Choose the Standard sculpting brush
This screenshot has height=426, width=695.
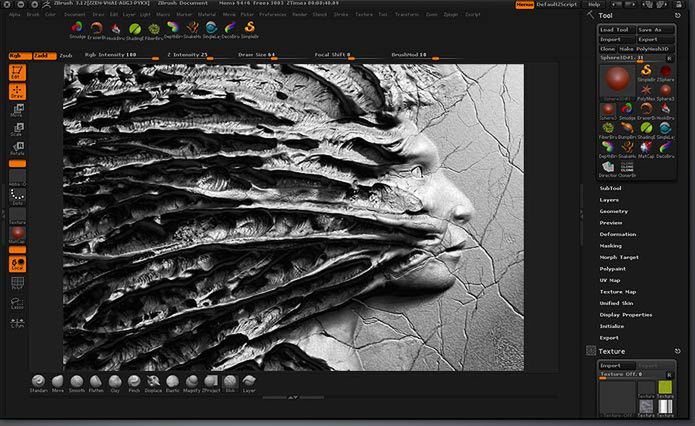click(x=39, y=381)
